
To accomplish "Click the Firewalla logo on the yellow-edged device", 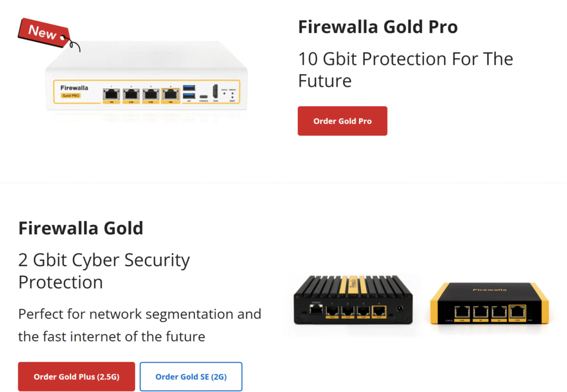I will (x=489, y=290).
